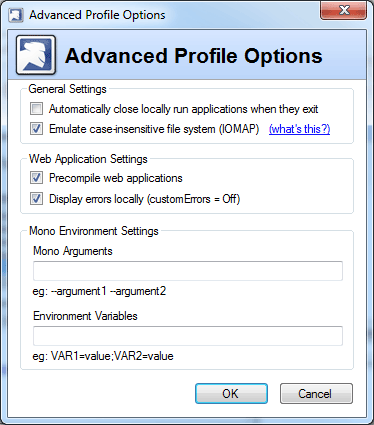Dismiss dialog with the Cancel button
The image size is (374, 425).
(x=316, y=394)
